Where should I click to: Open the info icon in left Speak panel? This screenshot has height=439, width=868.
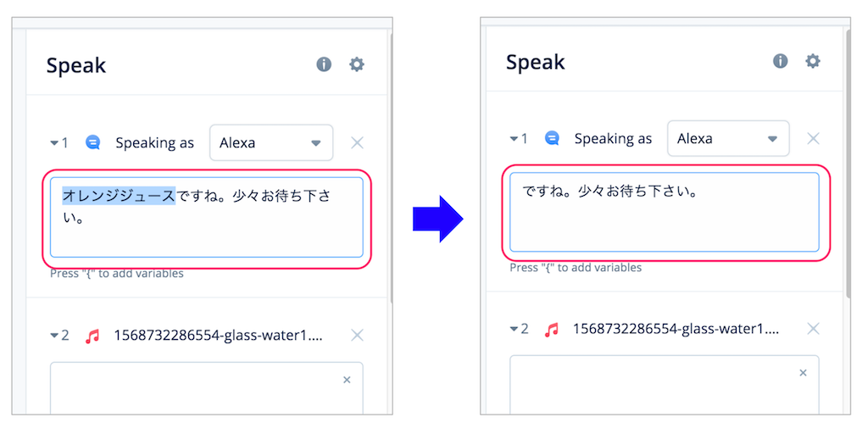[x=324, y=64]
